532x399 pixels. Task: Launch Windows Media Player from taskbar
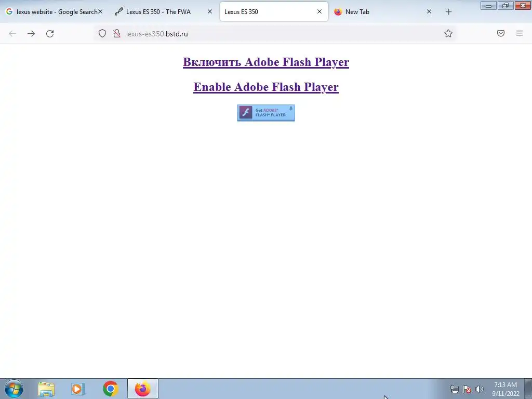tap(78, 389)
